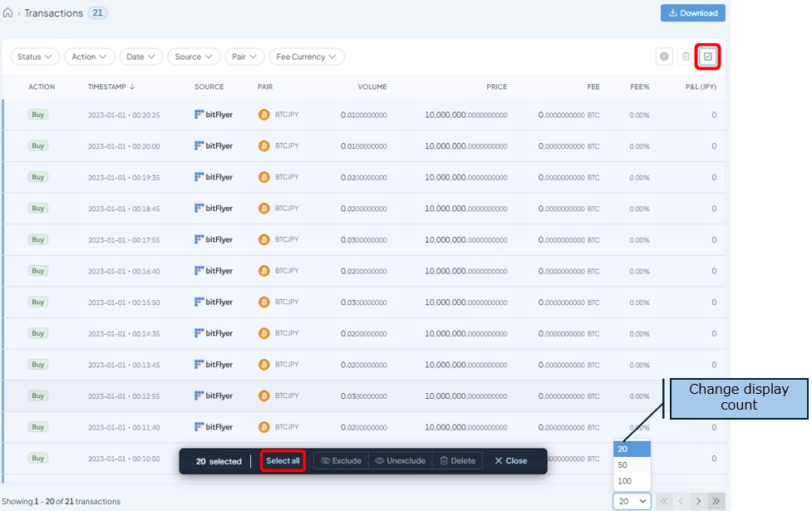Toggle the multi-select checkbox icon
This screenshot has width=812, height=511.
(x=708, y=57)
